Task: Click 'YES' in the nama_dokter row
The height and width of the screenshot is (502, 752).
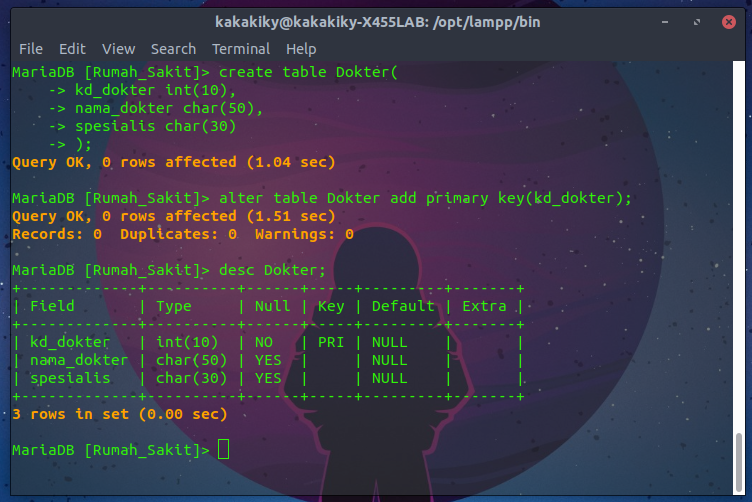Action: tap(268, 360)
